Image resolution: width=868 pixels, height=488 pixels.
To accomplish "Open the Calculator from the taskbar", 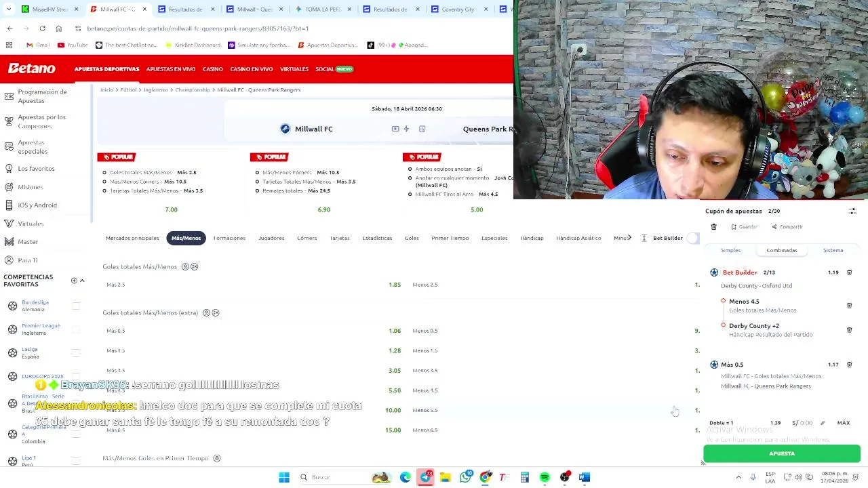I will point(524,477).
